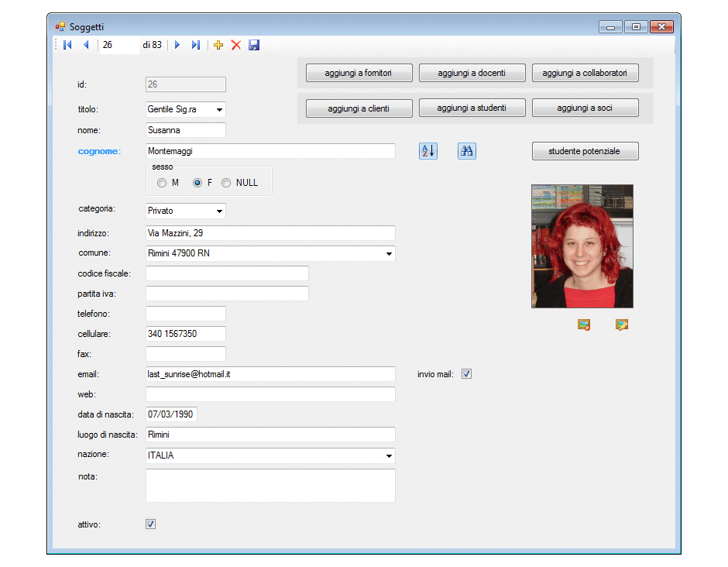Image resolution: width=728 pixels, height=567 pixels.
Task: Click the cellulare field
Action: (x=186, y=333)
